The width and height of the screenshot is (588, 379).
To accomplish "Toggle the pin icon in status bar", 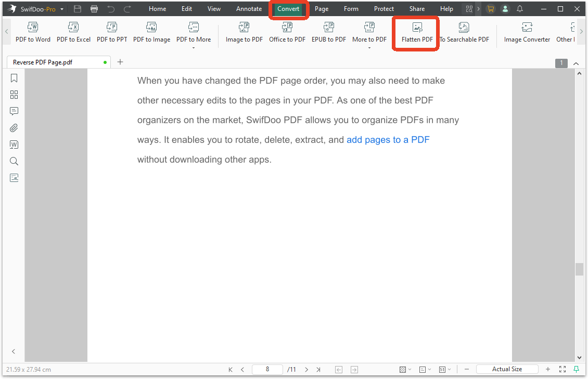I will click(577, 369).
